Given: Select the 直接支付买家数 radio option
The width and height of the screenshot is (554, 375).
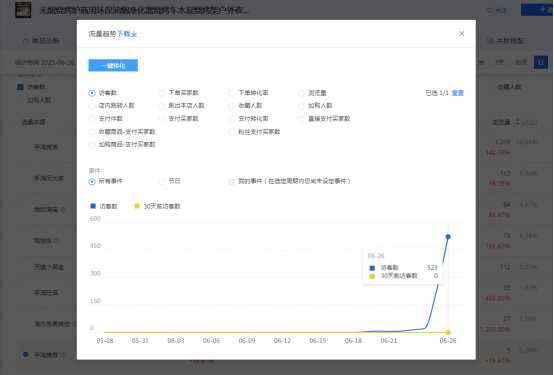Looking at the screenshot, I should click(x=301, y=119).
